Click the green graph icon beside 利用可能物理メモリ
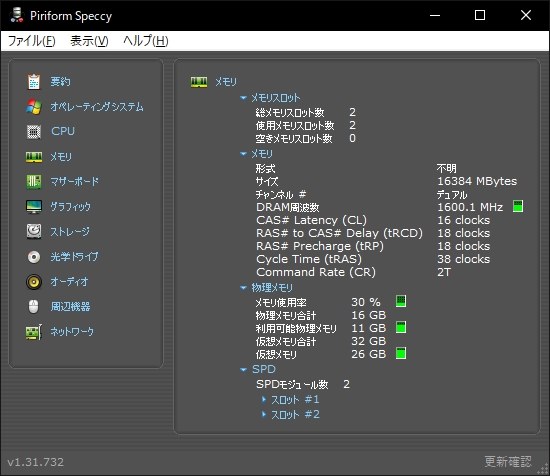 (x=401, y=327)
